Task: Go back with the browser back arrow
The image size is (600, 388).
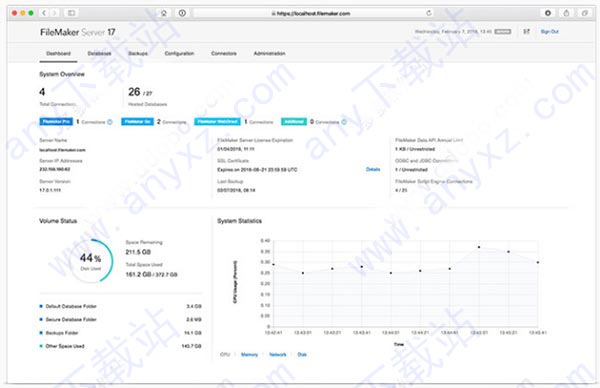Action: click(44, 13)
